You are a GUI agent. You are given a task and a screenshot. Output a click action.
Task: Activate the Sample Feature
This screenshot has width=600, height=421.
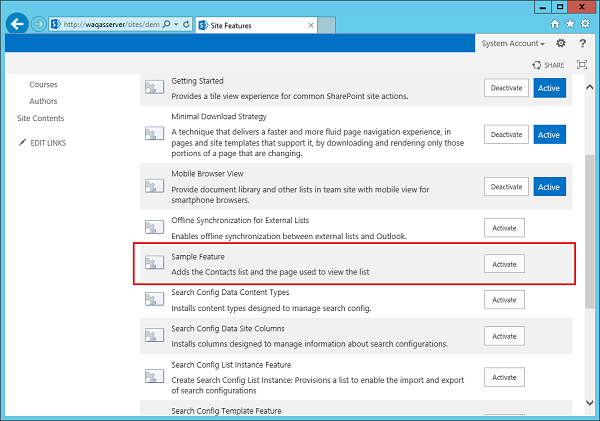click(x=504, y=264)
